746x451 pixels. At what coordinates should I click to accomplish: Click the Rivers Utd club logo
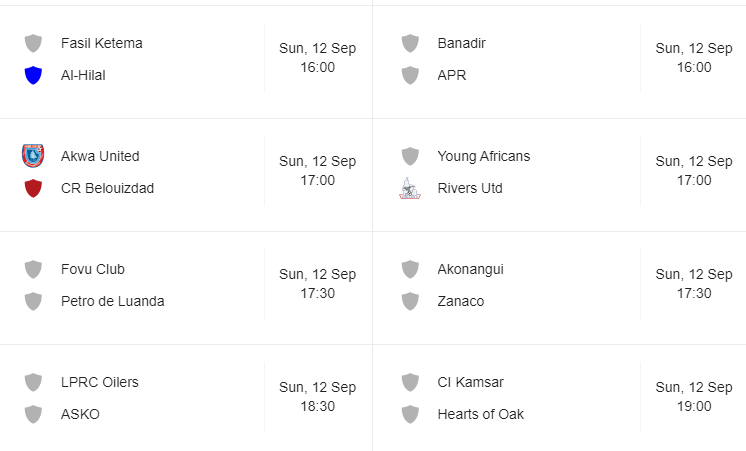click(x=410, y=188)
